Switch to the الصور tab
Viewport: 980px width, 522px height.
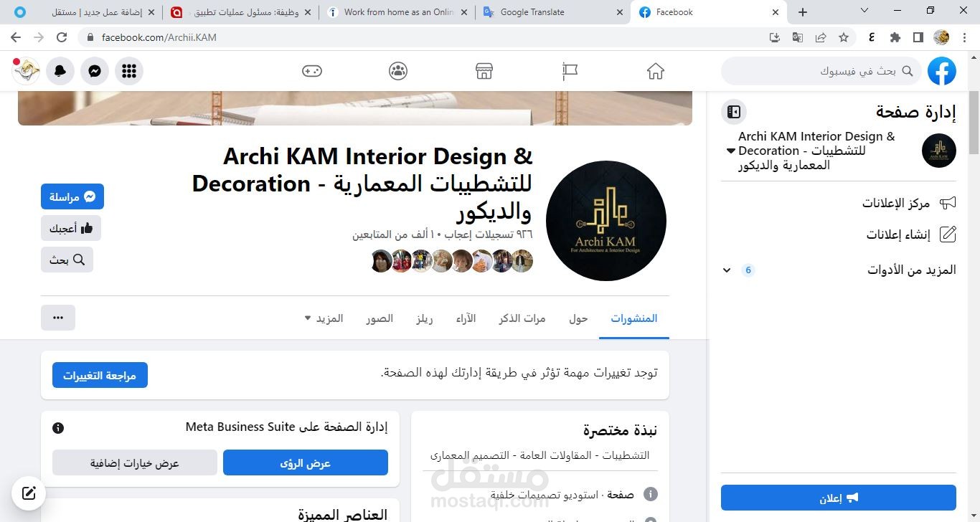380,318
